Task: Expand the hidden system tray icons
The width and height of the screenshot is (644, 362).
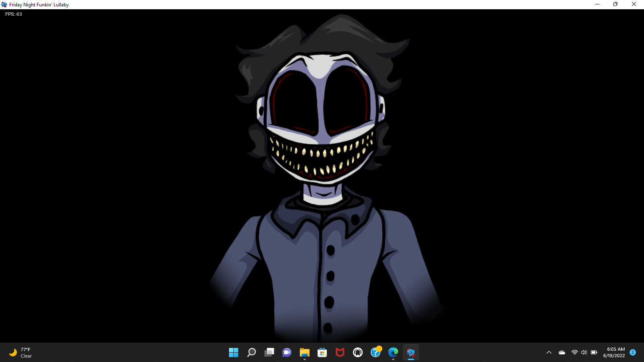Action: pos(549,352)
